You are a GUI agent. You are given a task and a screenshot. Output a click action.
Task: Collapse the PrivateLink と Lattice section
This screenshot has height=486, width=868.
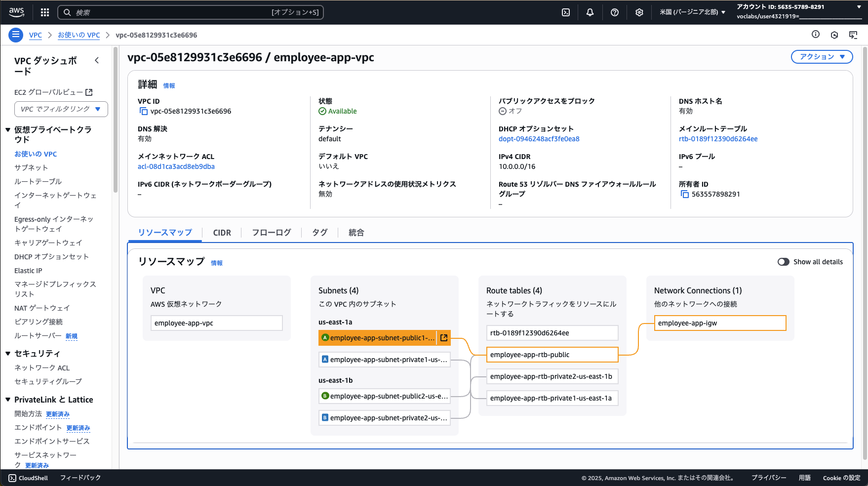[8, 400]
